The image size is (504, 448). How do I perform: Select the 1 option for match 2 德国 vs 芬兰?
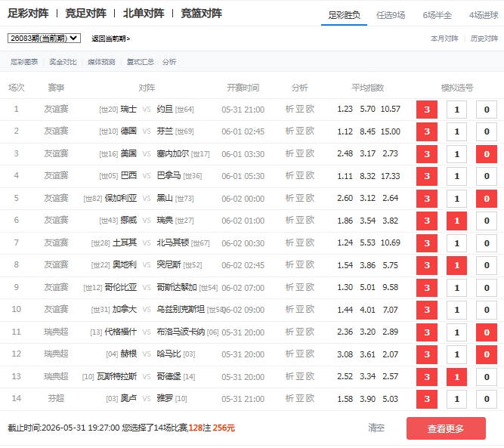(x=456, y=131)
